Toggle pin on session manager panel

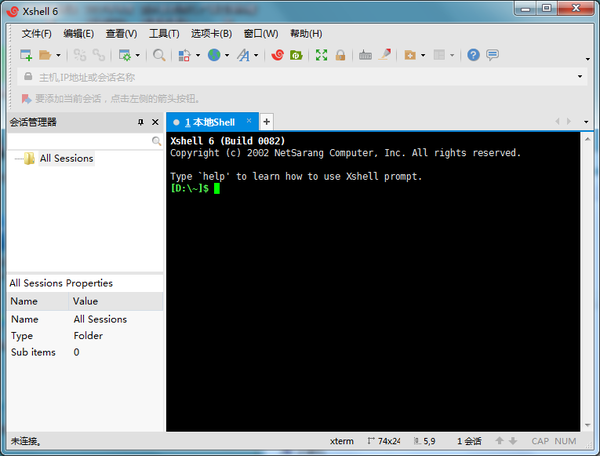click(x=141, y=122)
